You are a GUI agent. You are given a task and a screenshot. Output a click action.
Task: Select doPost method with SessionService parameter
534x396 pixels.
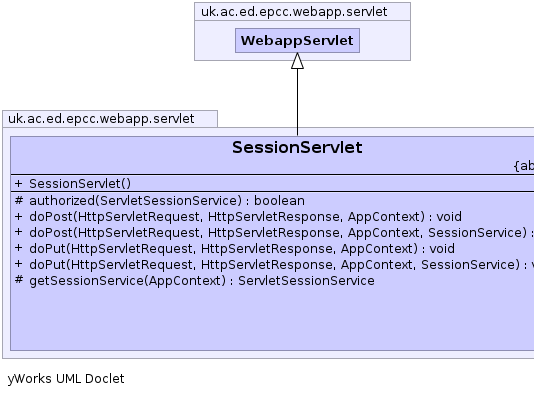(x=281, y=233)
